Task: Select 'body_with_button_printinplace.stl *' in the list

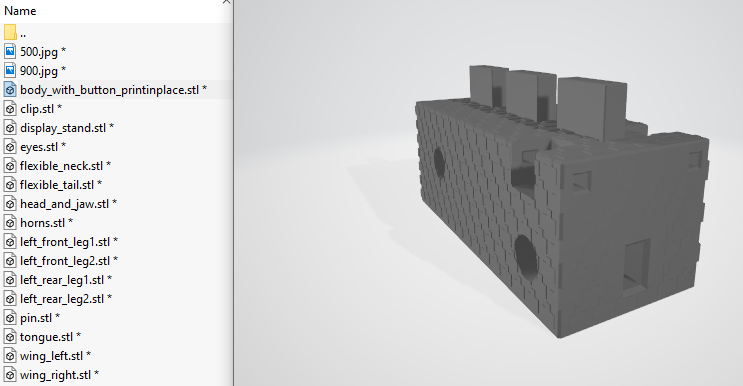Action: point(113,90)
